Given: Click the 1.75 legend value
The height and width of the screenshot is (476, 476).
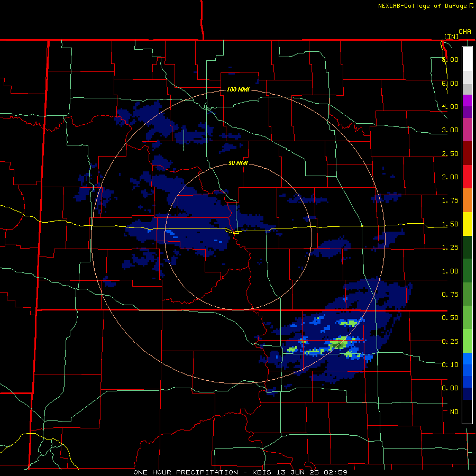Looking at the screenshot, I should [450, 200].
